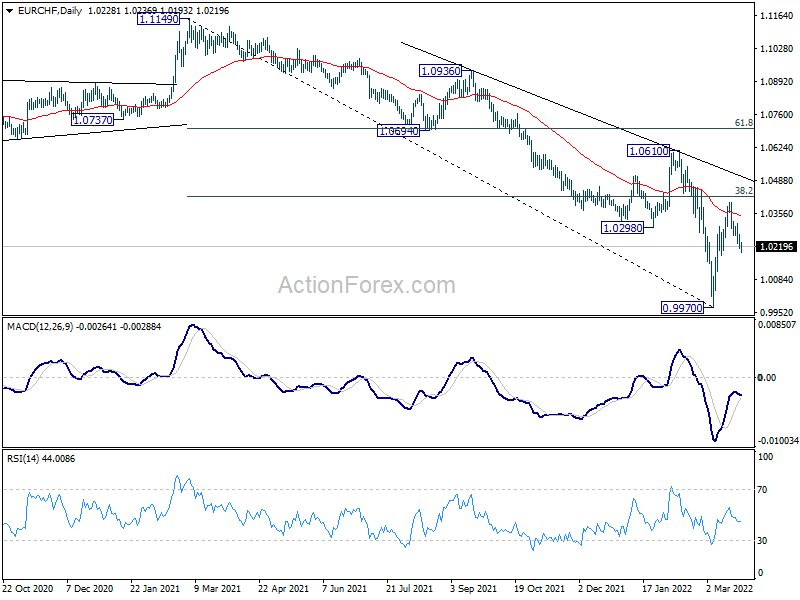Select the 1.11640 price axis value
Viewport: 800px width, 600px height.
777,16
